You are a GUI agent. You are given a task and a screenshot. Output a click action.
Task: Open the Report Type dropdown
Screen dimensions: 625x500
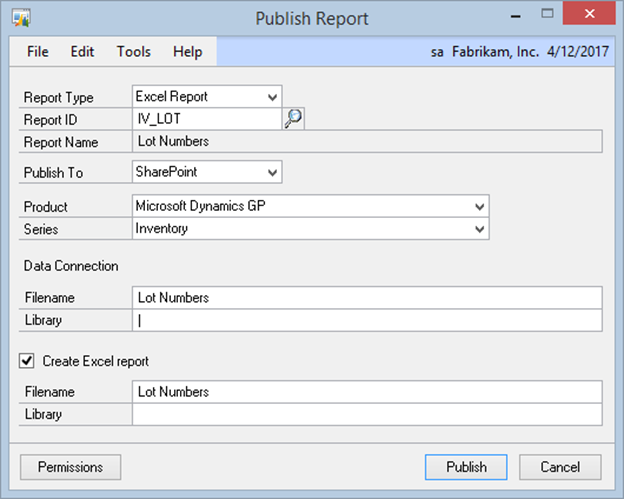click(x=207, y=96)
